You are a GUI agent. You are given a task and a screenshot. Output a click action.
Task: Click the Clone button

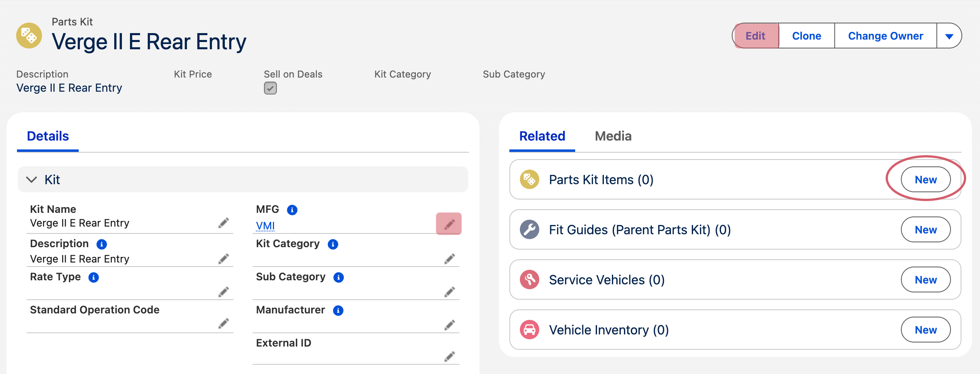point(806,36)
